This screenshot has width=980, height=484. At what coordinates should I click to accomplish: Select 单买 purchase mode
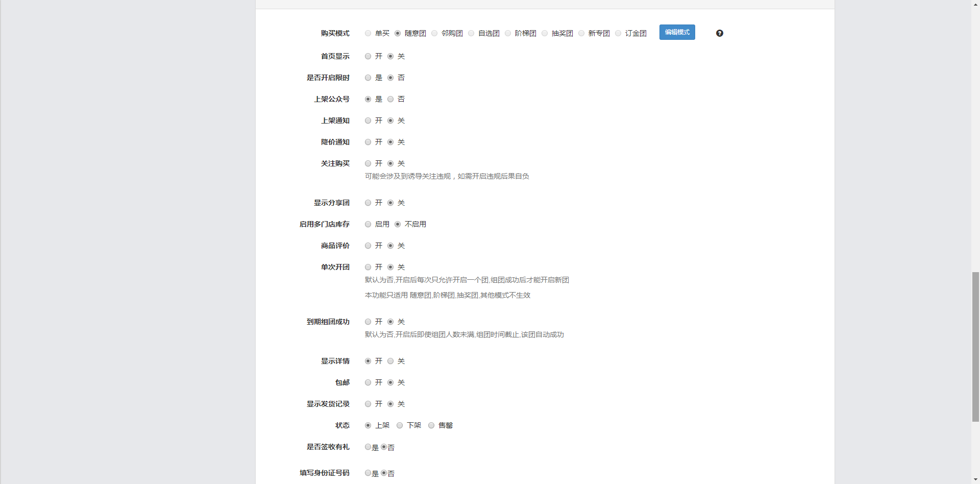tap(368, 33)
